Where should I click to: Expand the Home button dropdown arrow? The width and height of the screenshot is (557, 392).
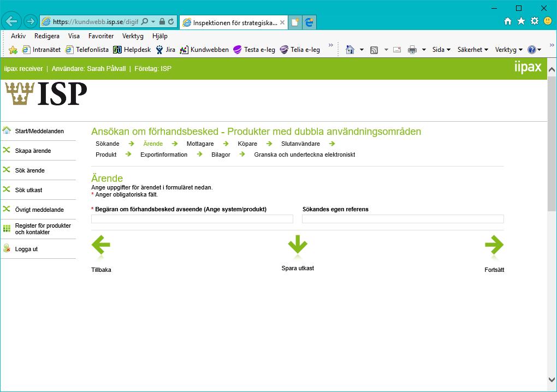point(362,50)
